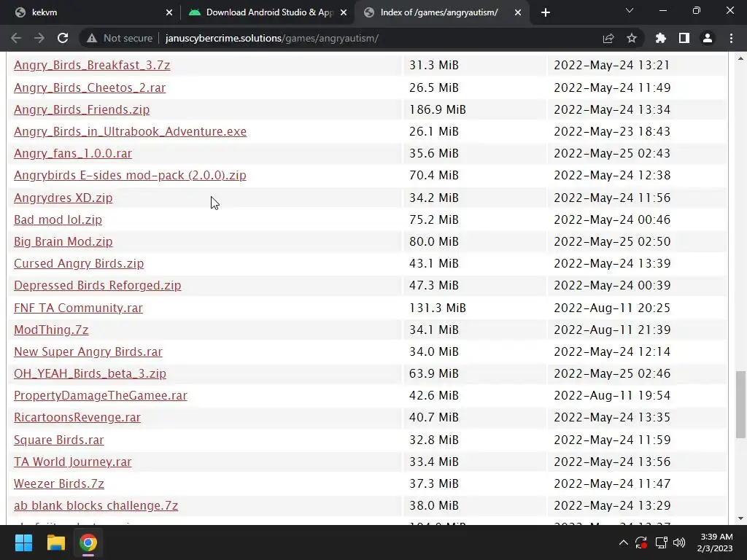Screen dimensions: 747x560
Task: Open the volume tray icon
Action: 679,542
